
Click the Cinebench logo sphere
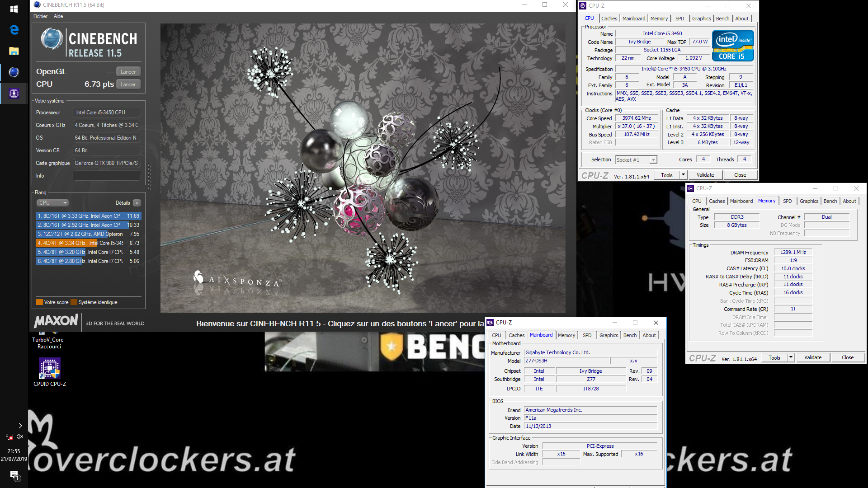click(52, 39)
